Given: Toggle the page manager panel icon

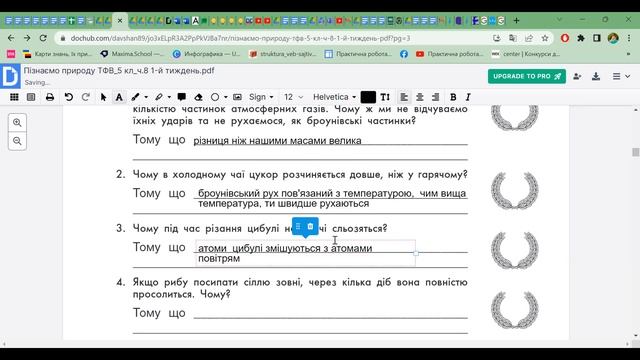Looking at the screenshot, I should (31, 97).
